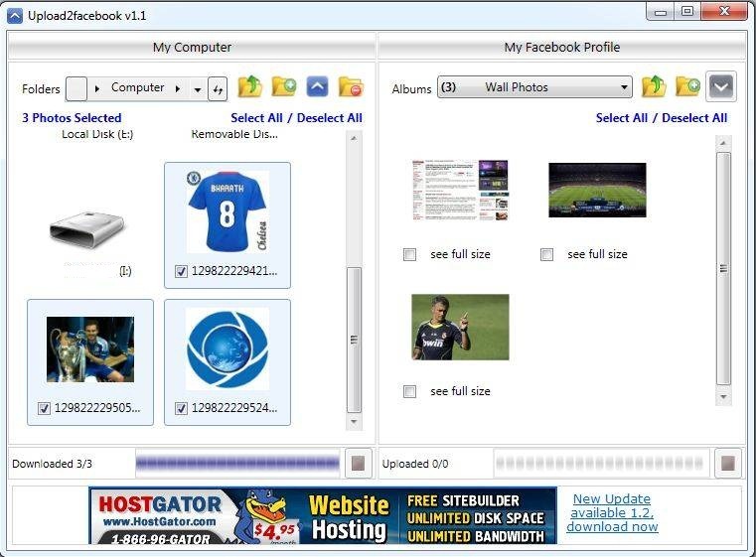Click the Removable Dis... label
Viewport: 756px width, 557px height.
(234, 134)
